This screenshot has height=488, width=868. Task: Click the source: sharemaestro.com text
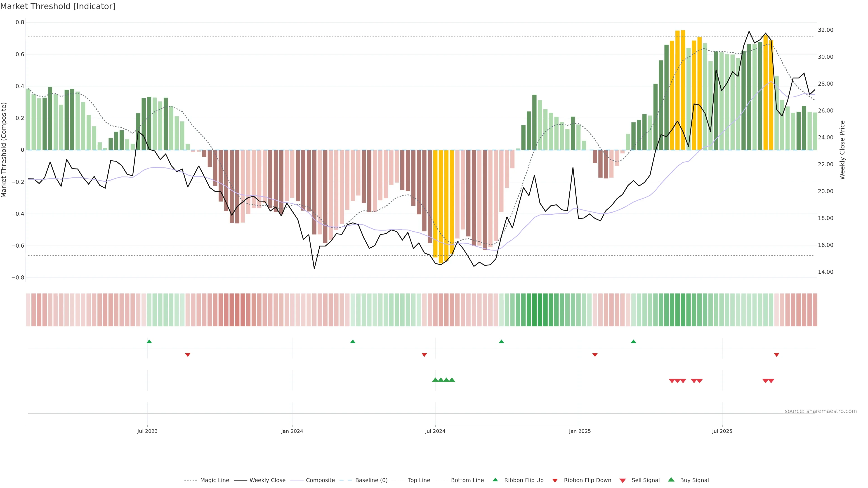pos(821,411)
